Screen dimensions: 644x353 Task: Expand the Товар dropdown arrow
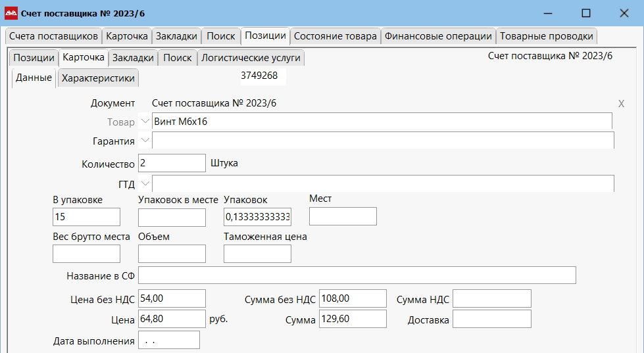pyautogui.click(x=145, y=122)
